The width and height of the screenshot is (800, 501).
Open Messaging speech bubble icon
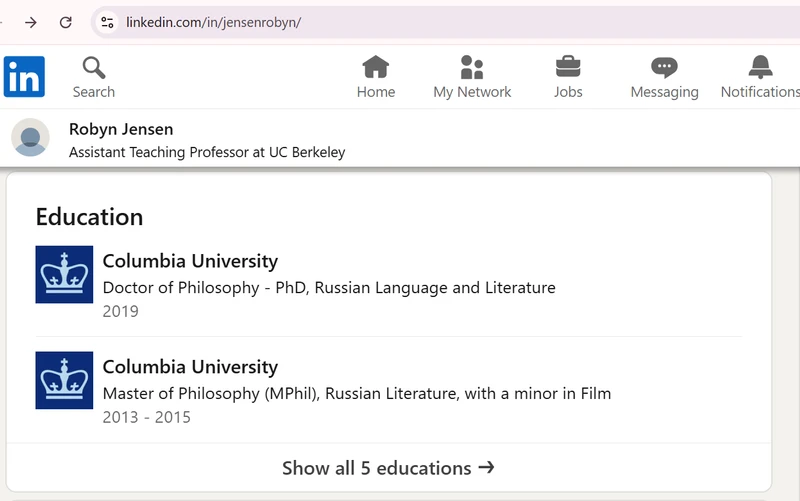(664, 67)
